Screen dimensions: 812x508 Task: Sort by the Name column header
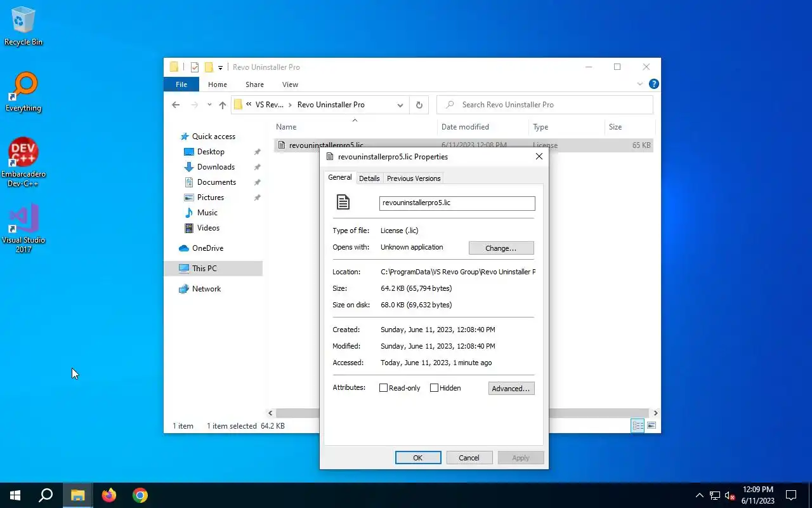click(355, 127)
